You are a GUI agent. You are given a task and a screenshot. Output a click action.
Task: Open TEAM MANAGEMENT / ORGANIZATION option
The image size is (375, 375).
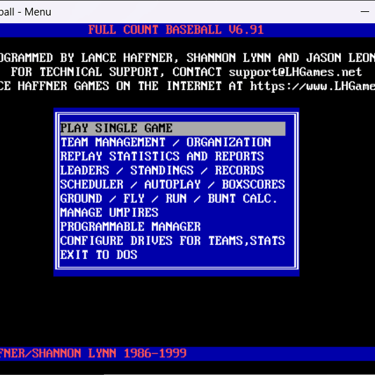pos(166,142)
